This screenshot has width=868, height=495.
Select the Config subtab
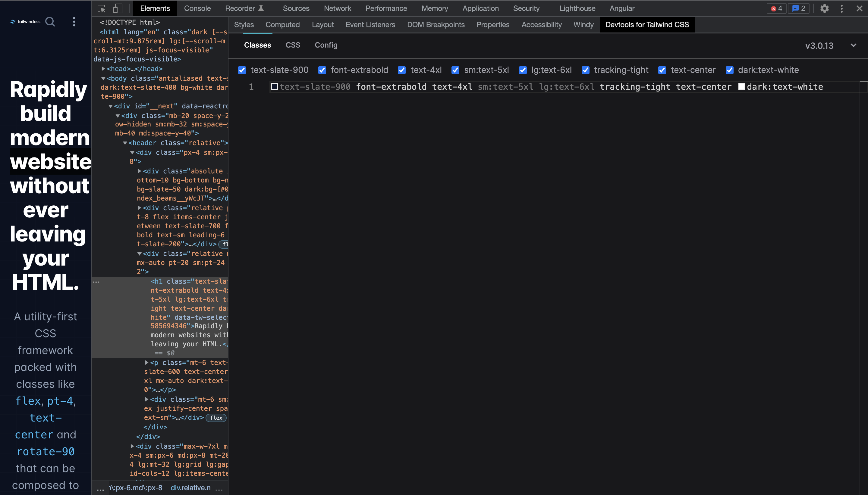pyautogui.click(x=326, y=45)
